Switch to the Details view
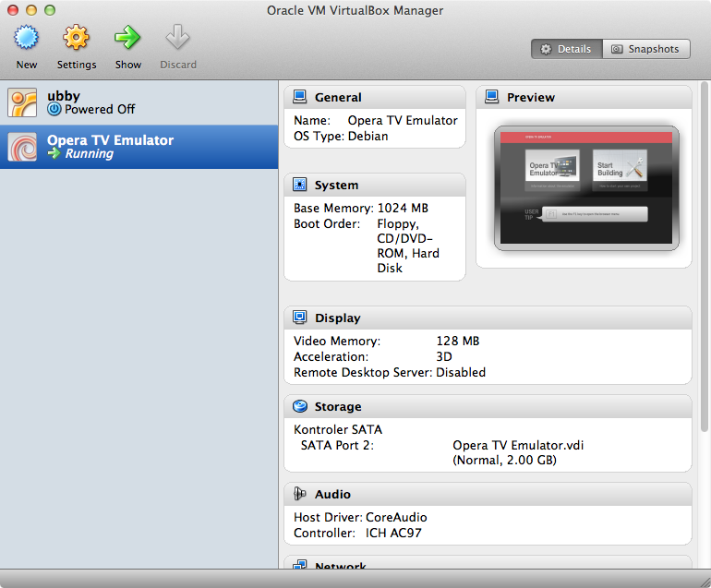 click(x=566, y=49)
